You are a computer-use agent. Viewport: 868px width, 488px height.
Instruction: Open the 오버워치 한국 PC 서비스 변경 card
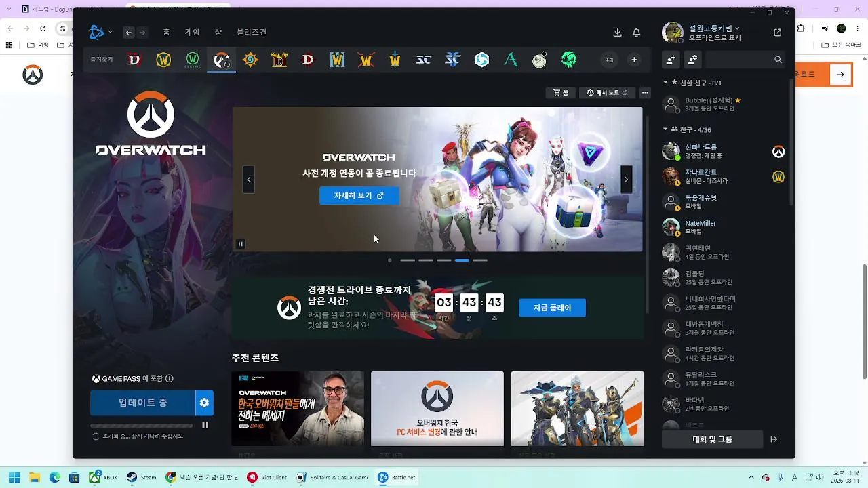tap(437, 409)
